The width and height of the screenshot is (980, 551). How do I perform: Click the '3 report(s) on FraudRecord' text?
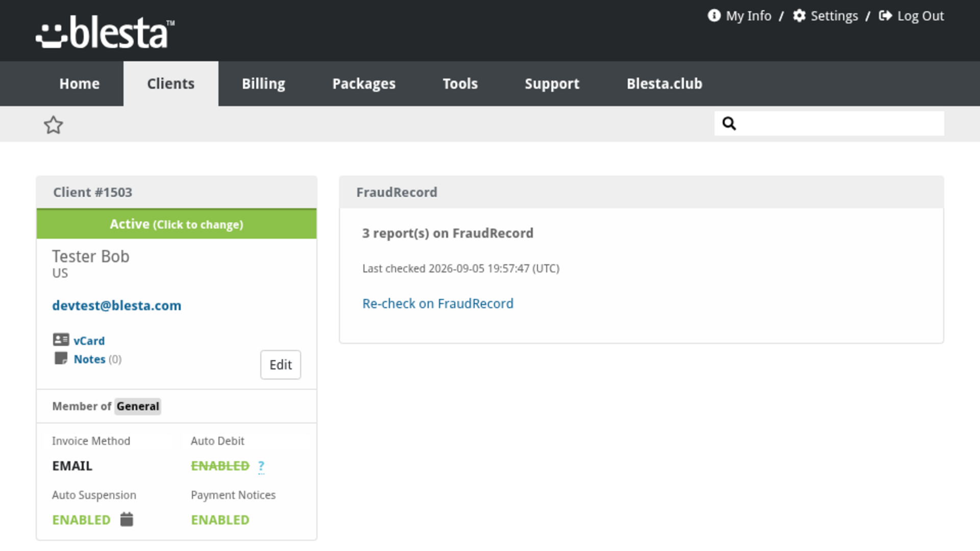tap(448, 233)
